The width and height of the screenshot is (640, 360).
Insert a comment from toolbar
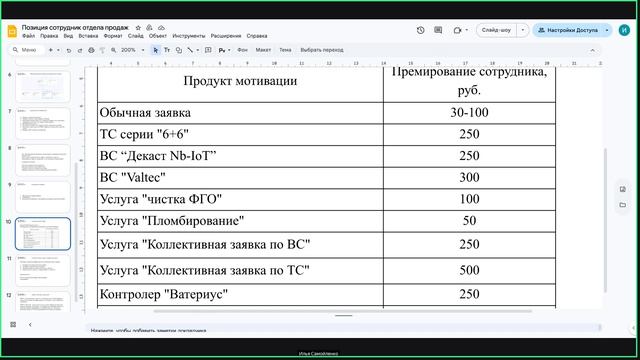tap(208, 50)
